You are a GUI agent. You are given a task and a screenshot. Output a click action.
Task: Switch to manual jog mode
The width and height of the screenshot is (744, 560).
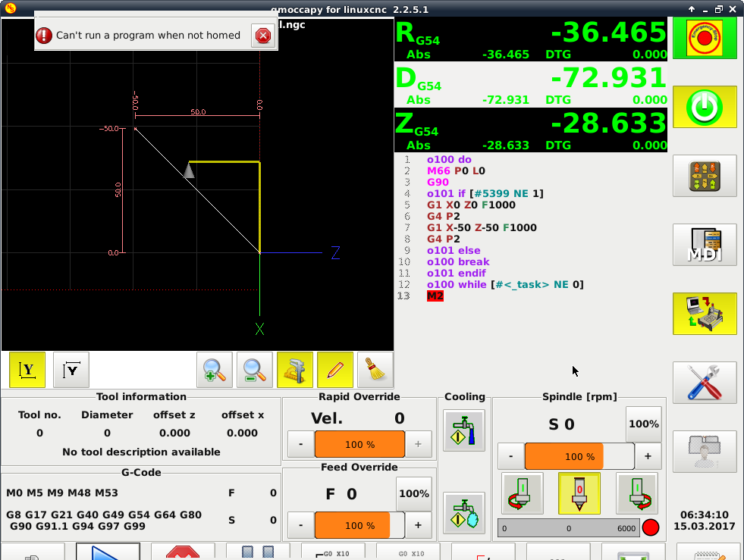(704, 176)
